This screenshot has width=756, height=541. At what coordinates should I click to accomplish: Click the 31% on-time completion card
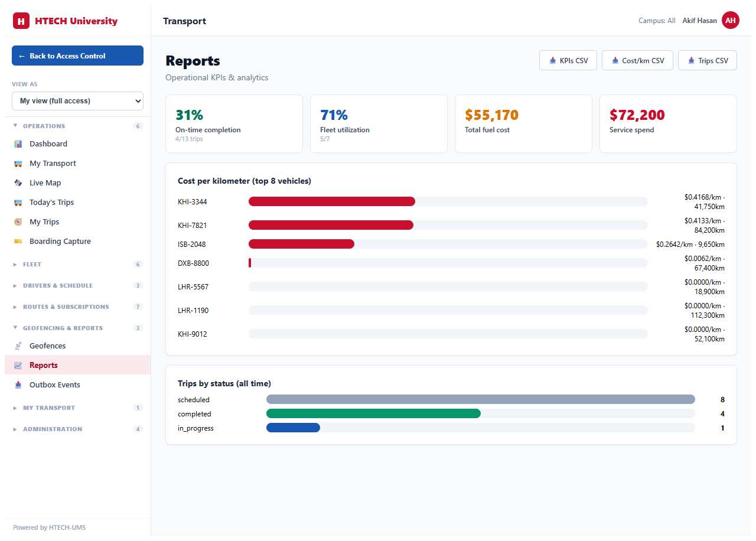point(234,124)
